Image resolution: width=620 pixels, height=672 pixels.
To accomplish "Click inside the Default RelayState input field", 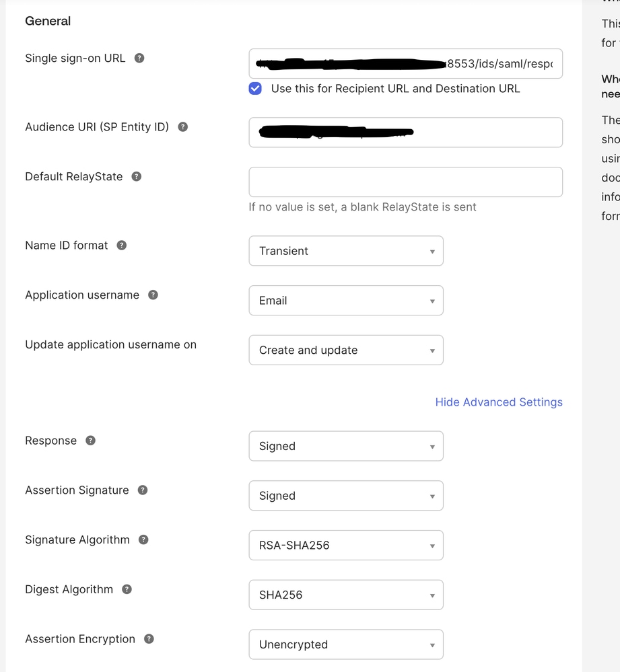I will click(405, 182).
